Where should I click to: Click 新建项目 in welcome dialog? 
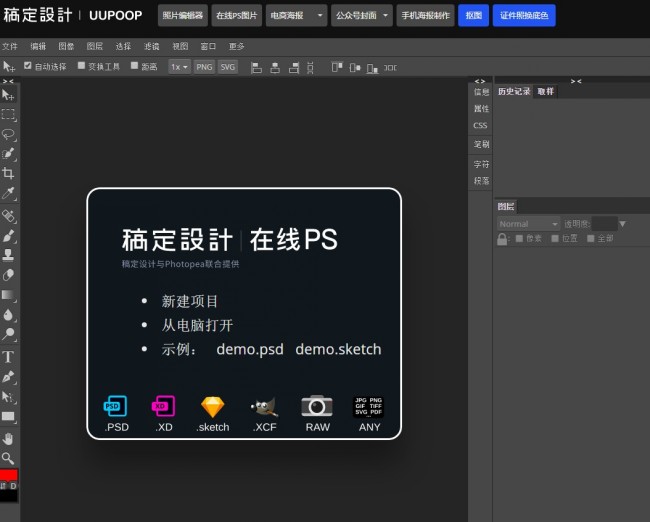coord(189,301)
